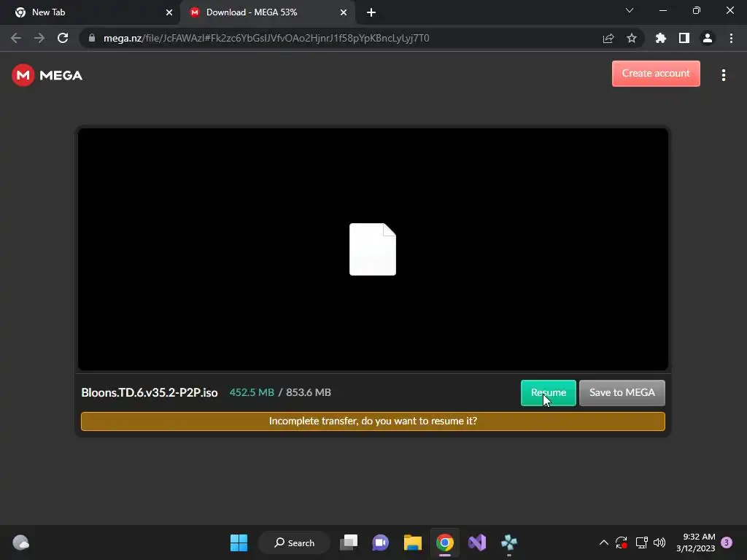Go forward to the next page
The width and height of the screenshot is (747, 560).
39,38
